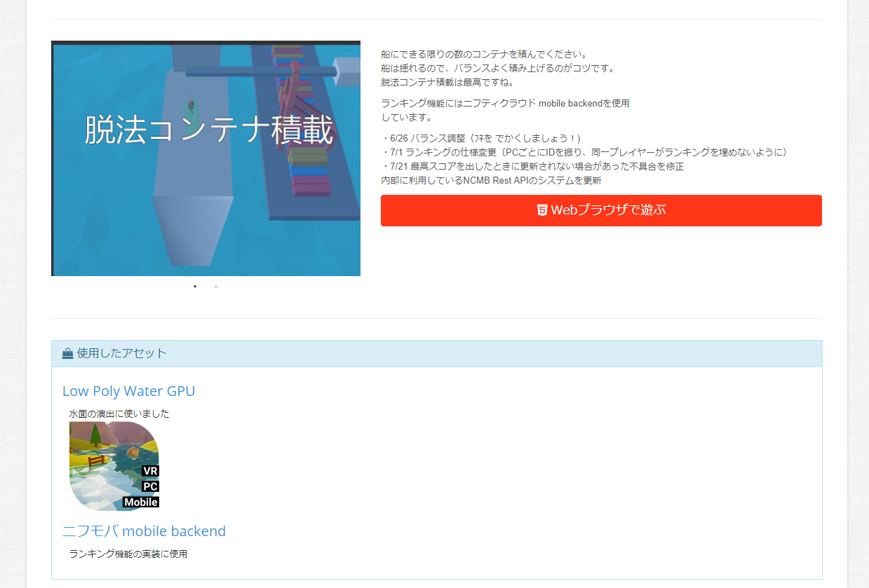Click the 水面の演出に使いました description text
This screenshot has height=588, width=869.
point(119,413)
